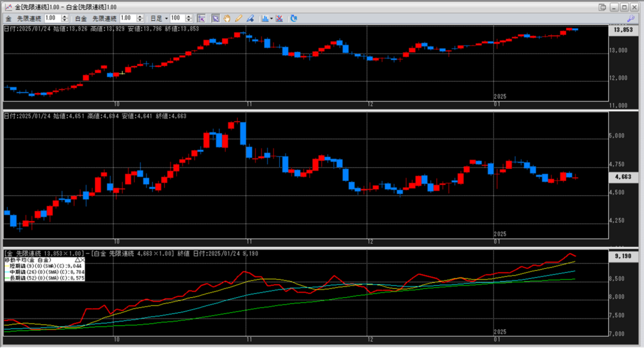Activate the hand pan tool
Image resolution: width=644 pixels, height=348 pixels.
(x=226, y=18)
